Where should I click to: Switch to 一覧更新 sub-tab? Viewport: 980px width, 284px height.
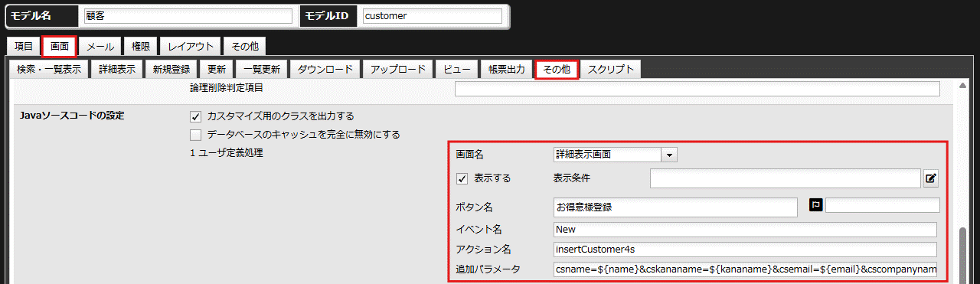[x=261, y=69]
